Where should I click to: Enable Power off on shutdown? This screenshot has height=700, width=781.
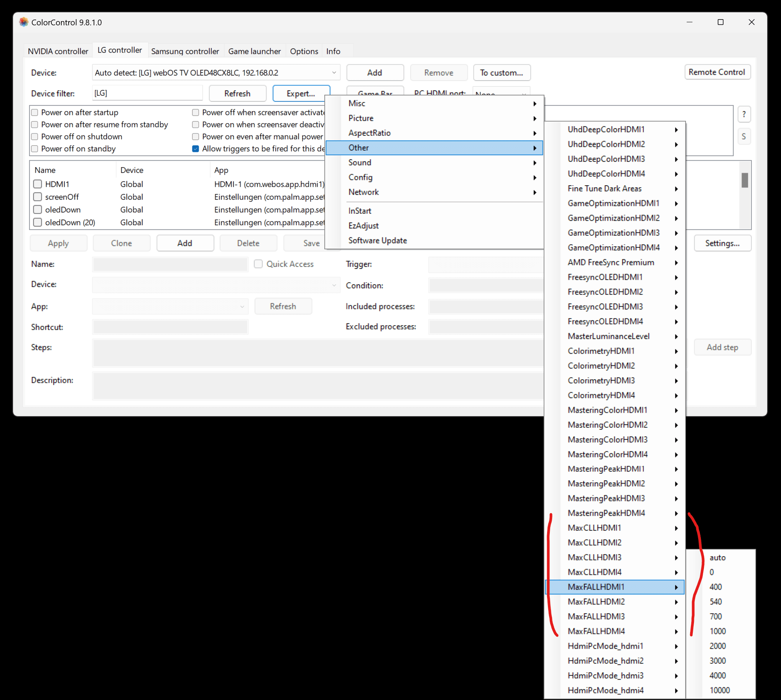(x=35, y=137)
